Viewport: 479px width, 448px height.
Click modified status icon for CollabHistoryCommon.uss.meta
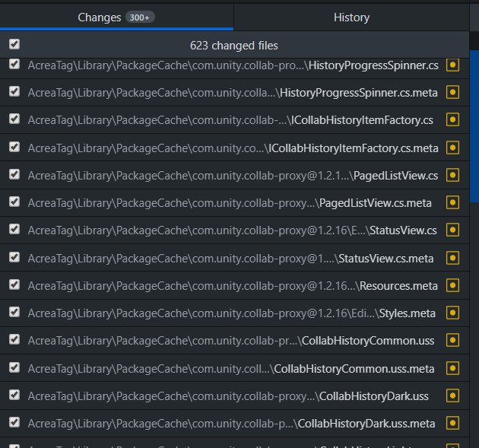pos(452,368)
